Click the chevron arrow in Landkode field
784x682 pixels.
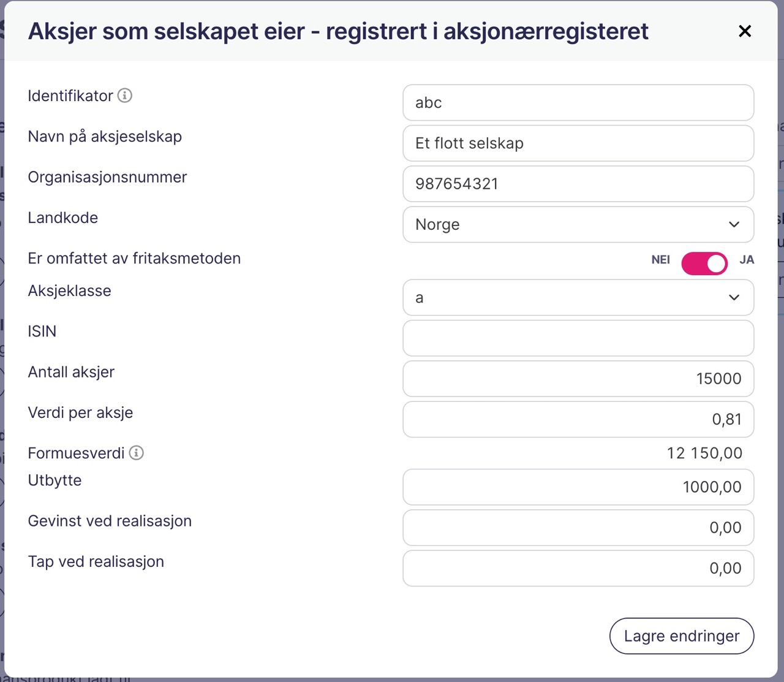pyautogui.click(x=734, y=224)
